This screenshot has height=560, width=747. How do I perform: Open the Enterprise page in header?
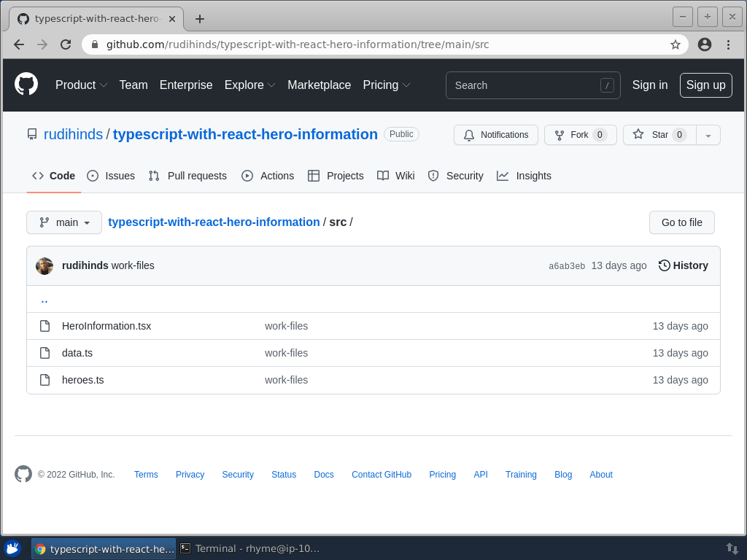click(186, 85)
